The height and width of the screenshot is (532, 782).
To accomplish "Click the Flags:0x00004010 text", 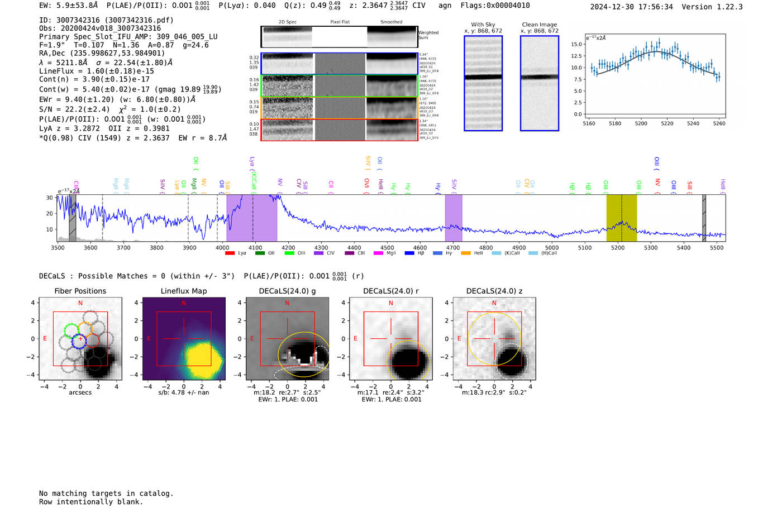I will 495,6.
